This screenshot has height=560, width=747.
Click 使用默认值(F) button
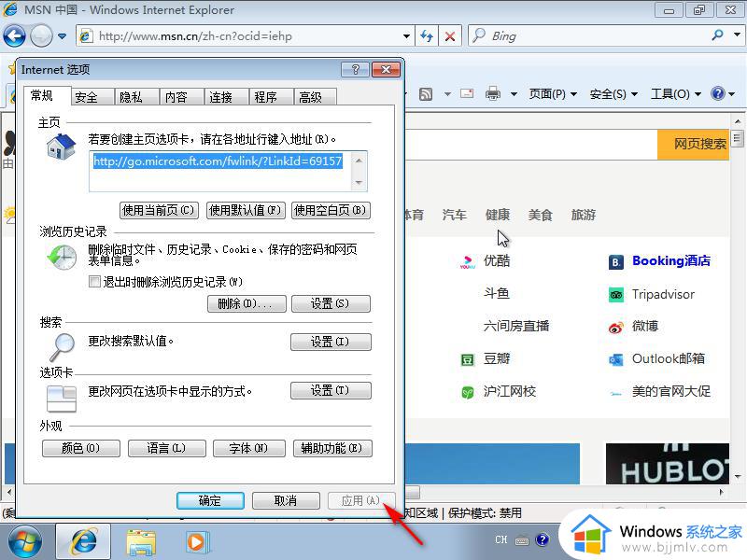point(246,210)
